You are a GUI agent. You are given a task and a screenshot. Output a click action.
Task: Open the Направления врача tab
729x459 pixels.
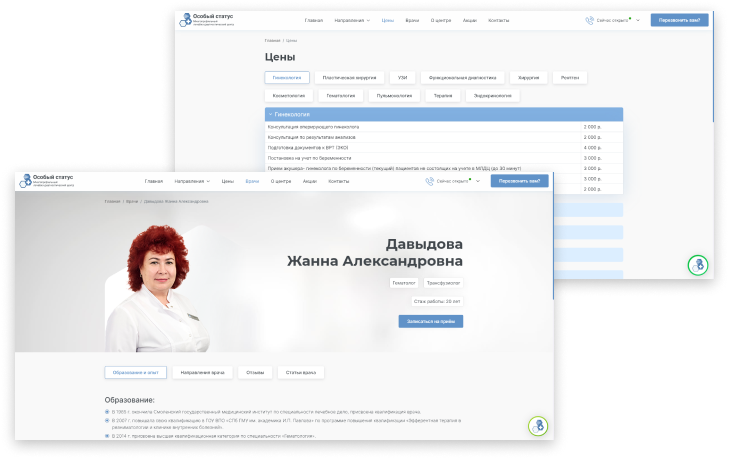coord(202,372)
